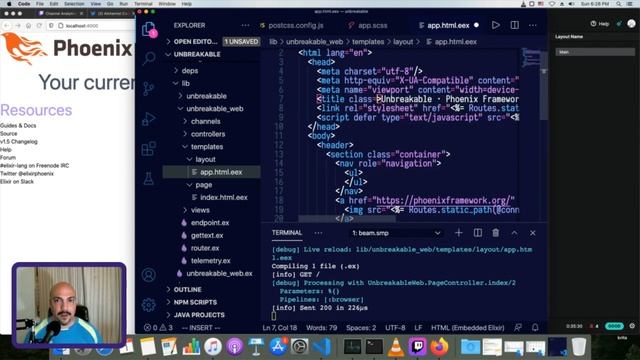Open the Accounts icon in activity bar
Viewport: 640px width, 360px height.
pos(149,275)
